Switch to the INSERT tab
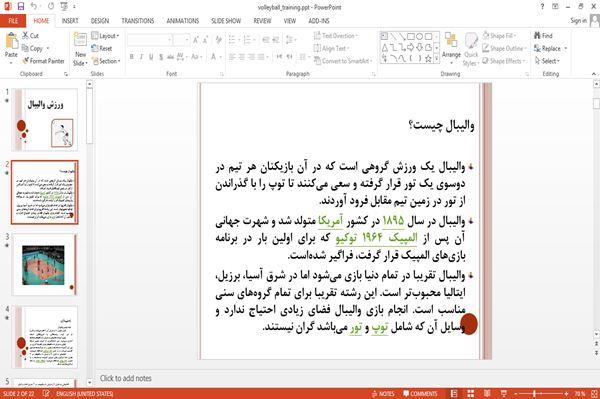The width and height of the screenshot is (600, 399). (x=70, y=21)
